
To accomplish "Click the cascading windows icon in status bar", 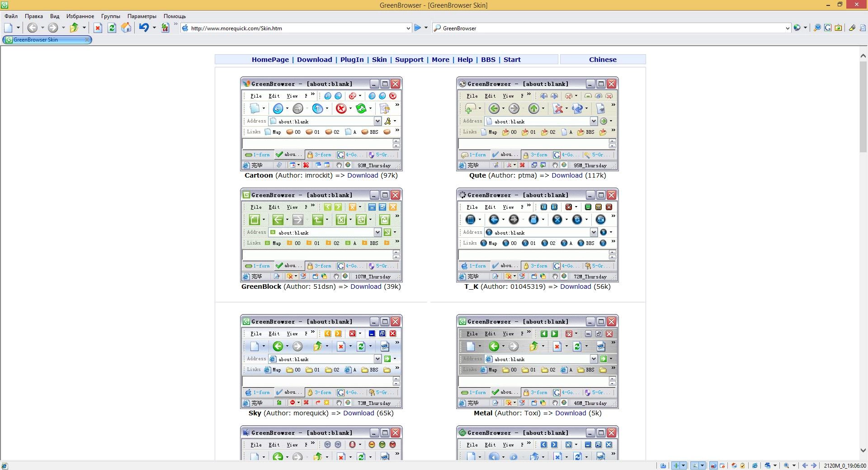I will coord(767,465).
